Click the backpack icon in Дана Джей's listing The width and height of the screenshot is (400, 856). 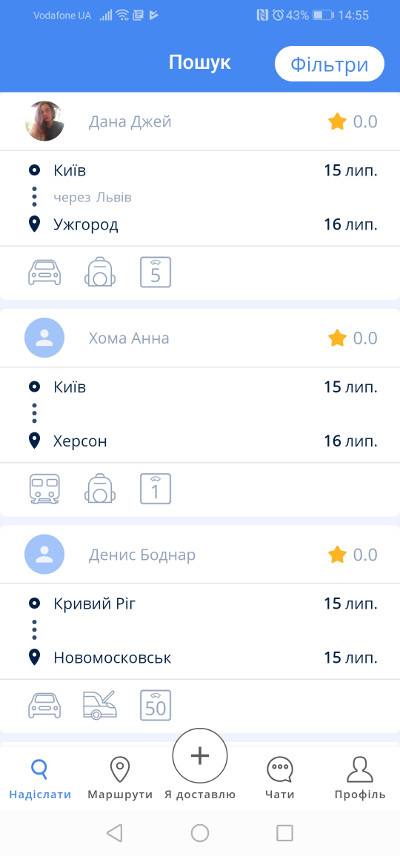click(100, 272)
